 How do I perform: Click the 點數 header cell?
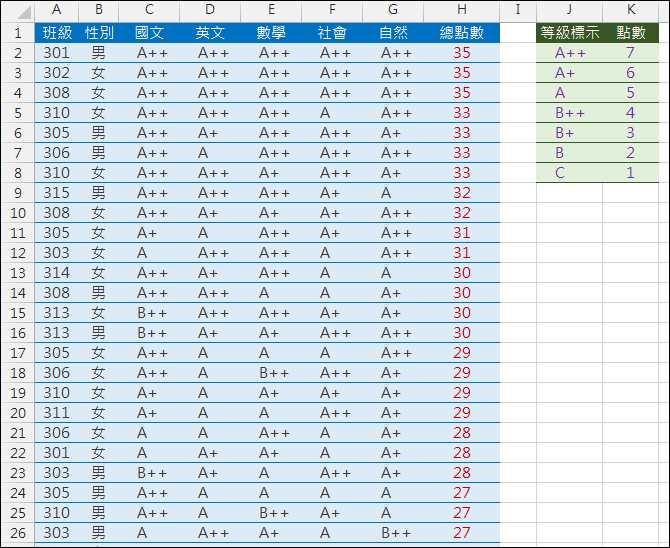click(x=631, y=33)
